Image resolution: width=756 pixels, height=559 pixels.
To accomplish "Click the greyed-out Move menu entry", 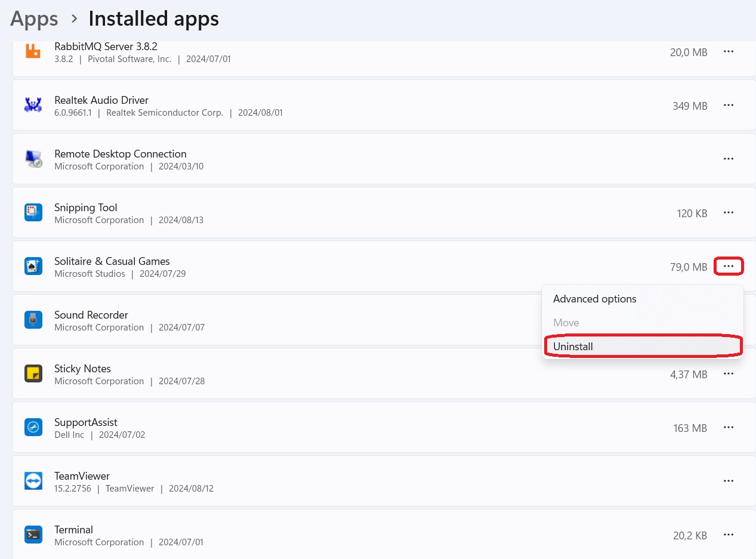I will pos(643,323).
